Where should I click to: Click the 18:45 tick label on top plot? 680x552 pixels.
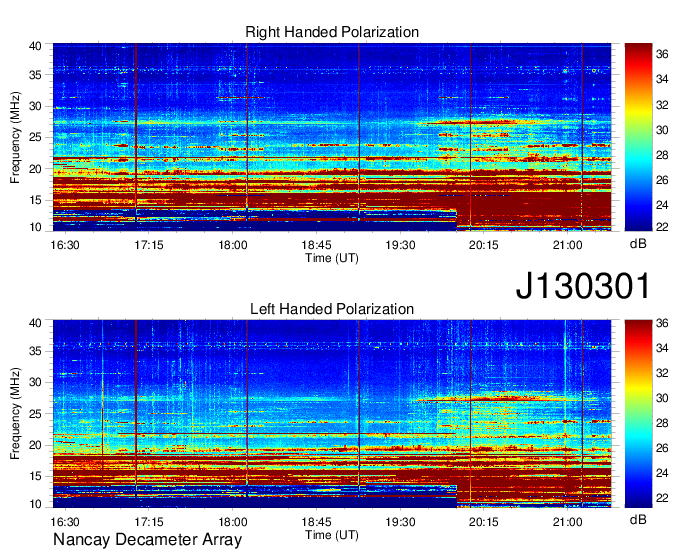click(x=317, y=245)
